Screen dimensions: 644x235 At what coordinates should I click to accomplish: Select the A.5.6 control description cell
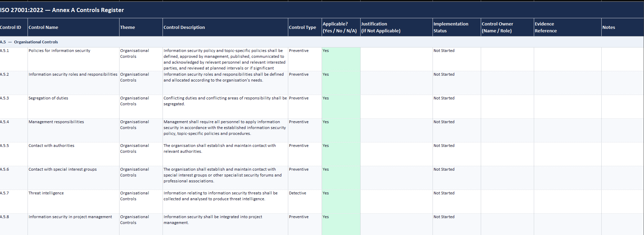[x=225, y=178]
